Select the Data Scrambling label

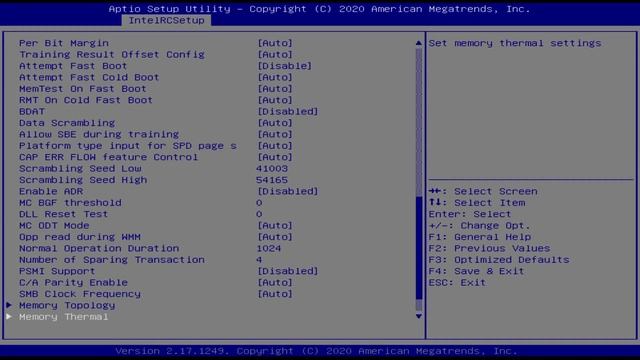click(67, 123)
